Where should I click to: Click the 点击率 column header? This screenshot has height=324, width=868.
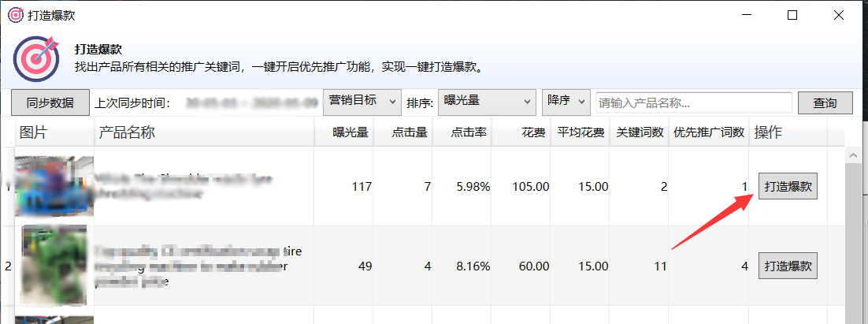[x=470, y=132]
